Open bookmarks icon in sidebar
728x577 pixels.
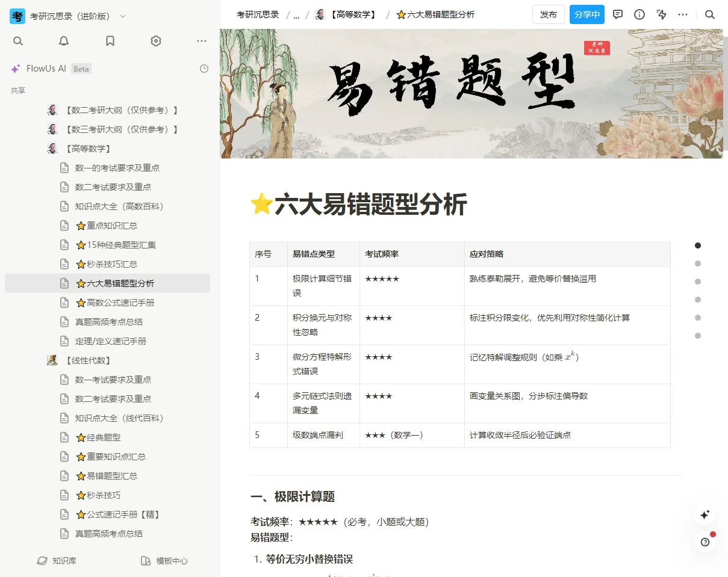(x=110, y=41)
